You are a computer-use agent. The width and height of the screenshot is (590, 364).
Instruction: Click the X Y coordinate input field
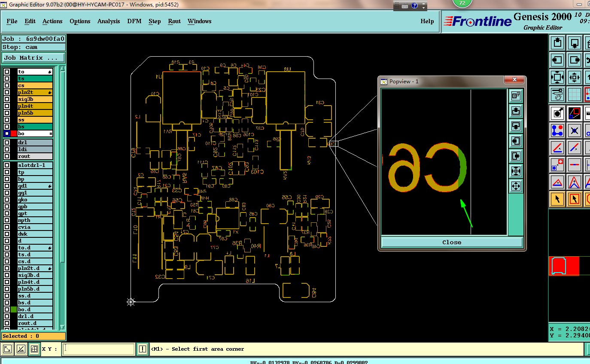point(98,349)
